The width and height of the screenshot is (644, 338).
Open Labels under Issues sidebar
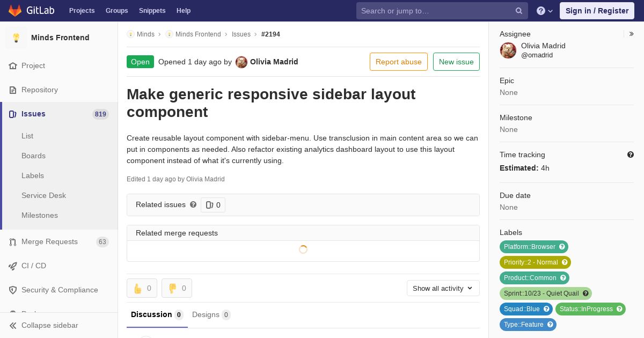pos(33,176)
